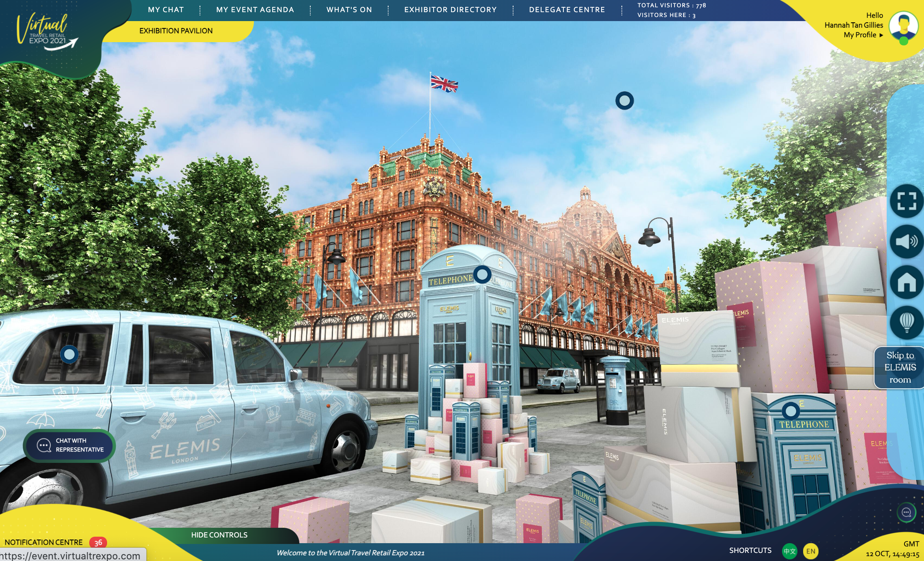This screenshot has height=561, width=924.
Task: Select the Exhibition Pavilion tab
Action: (176, 31)
